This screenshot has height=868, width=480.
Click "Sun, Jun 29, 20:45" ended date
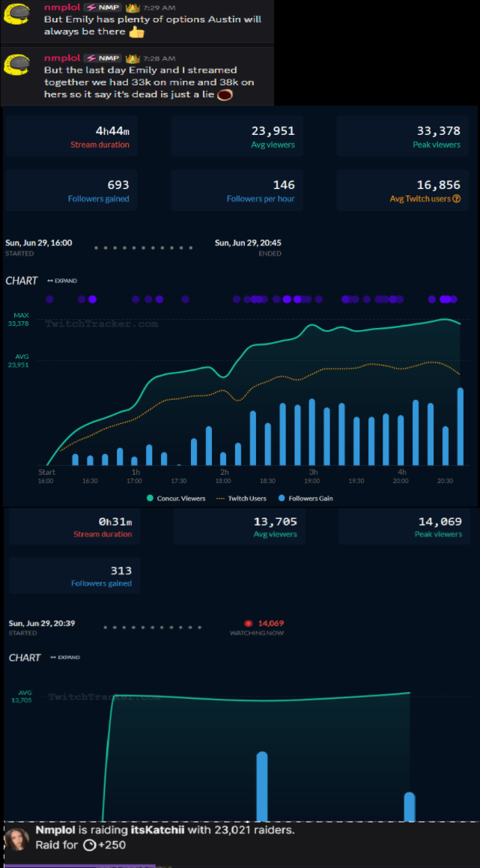[247, 243]
